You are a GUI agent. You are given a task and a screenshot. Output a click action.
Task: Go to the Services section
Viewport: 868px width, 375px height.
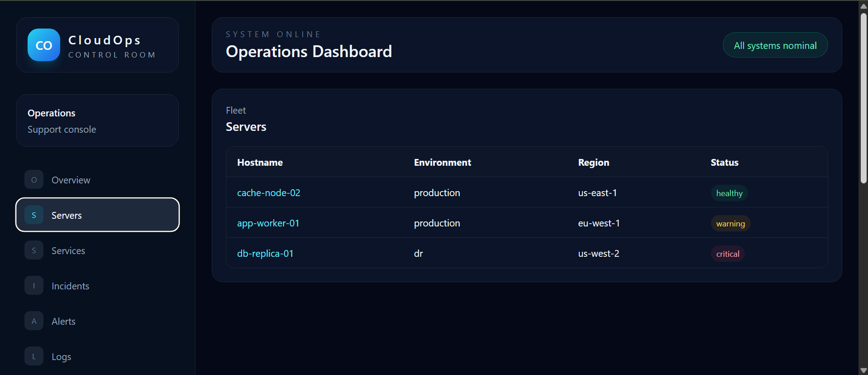(97, 250)
